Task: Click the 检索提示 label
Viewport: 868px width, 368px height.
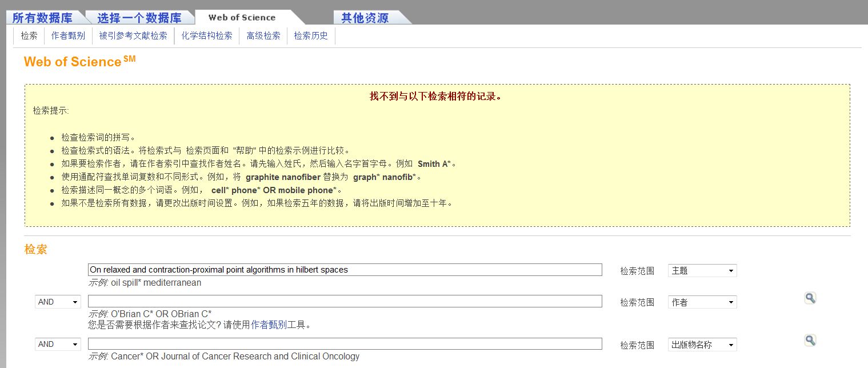Action: click(x=51, y=110)
